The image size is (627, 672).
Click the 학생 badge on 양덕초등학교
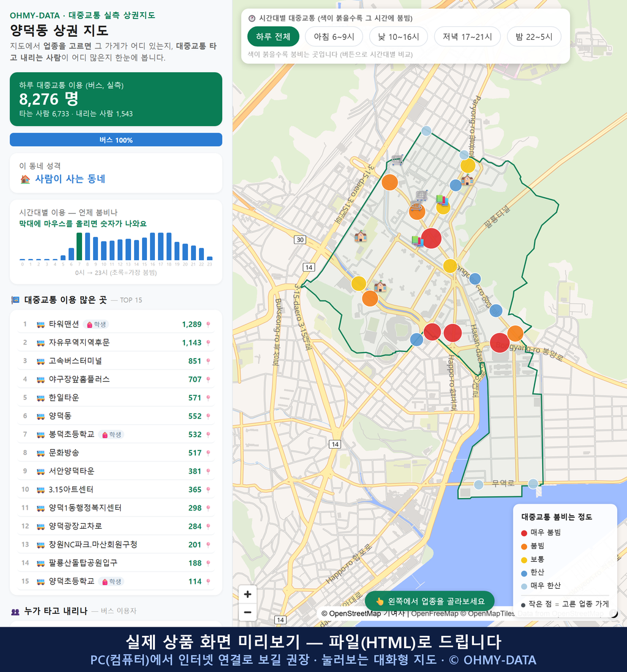(111, 582)
